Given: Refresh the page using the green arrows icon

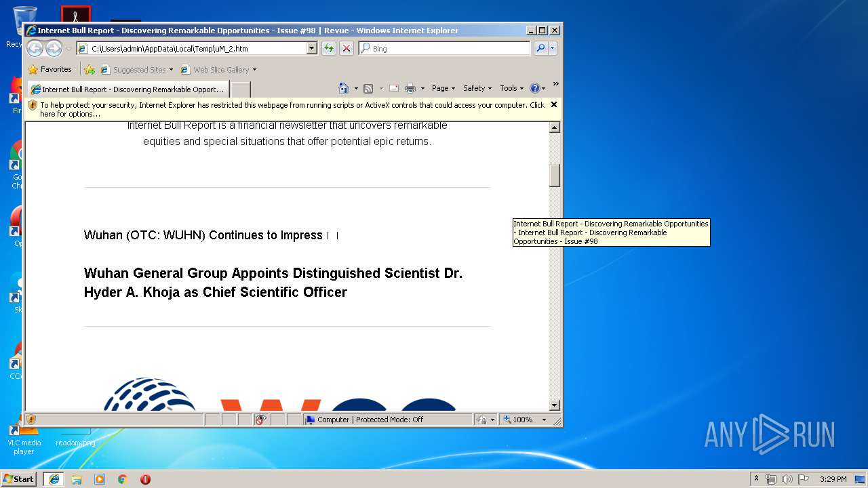Looking at the screenshot, I should 329,48.
